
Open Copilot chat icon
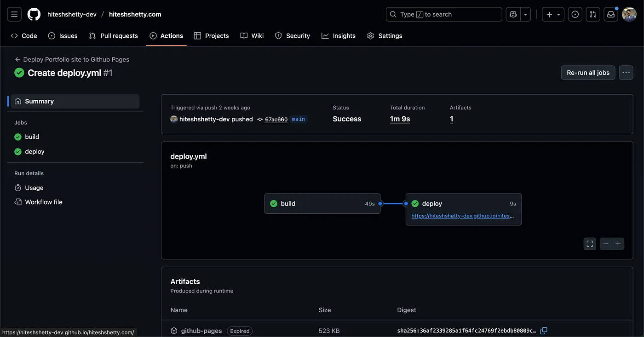coord(513,14)
